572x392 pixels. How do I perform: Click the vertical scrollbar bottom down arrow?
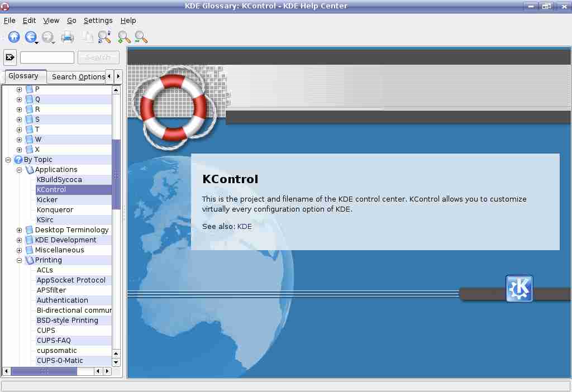(x=116, y=362)
